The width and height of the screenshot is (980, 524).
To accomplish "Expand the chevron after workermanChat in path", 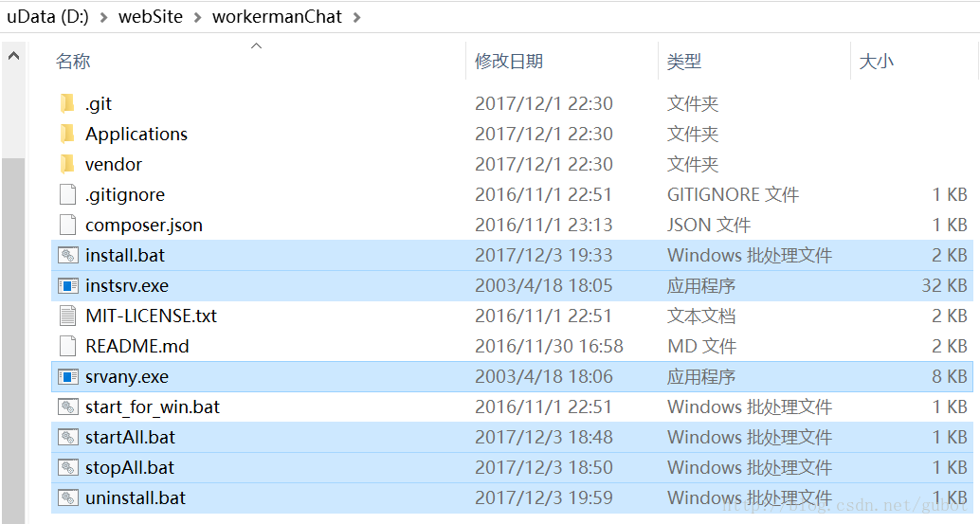I will tap(357, 17).
